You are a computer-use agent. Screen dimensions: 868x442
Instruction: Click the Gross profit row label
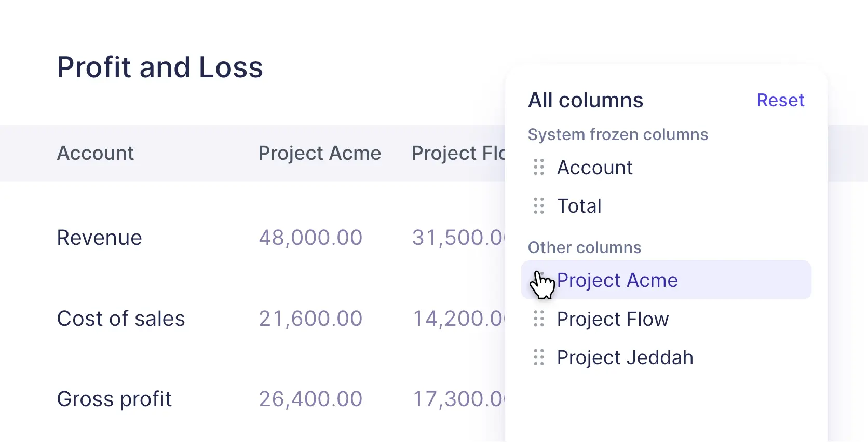click(114, 399)
